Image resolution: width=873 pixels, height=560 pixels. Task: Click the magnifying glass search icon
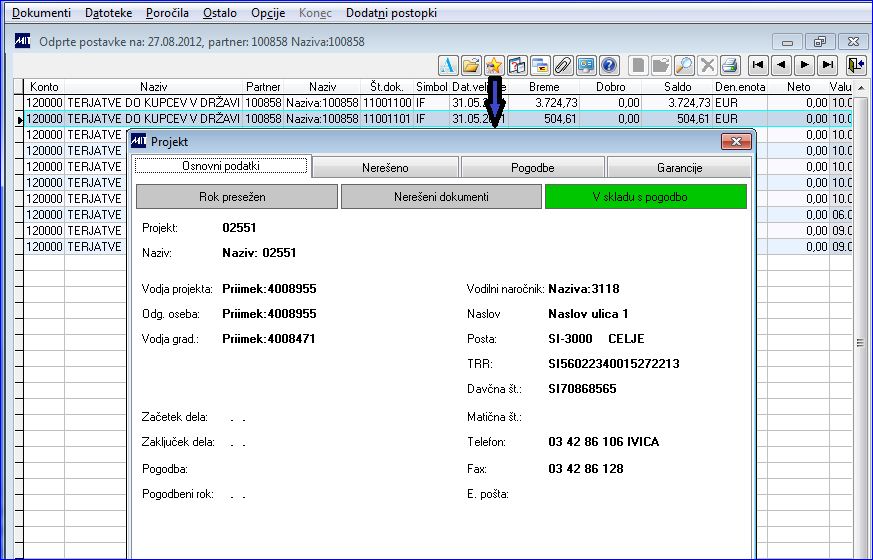click(x=684, y=65)
